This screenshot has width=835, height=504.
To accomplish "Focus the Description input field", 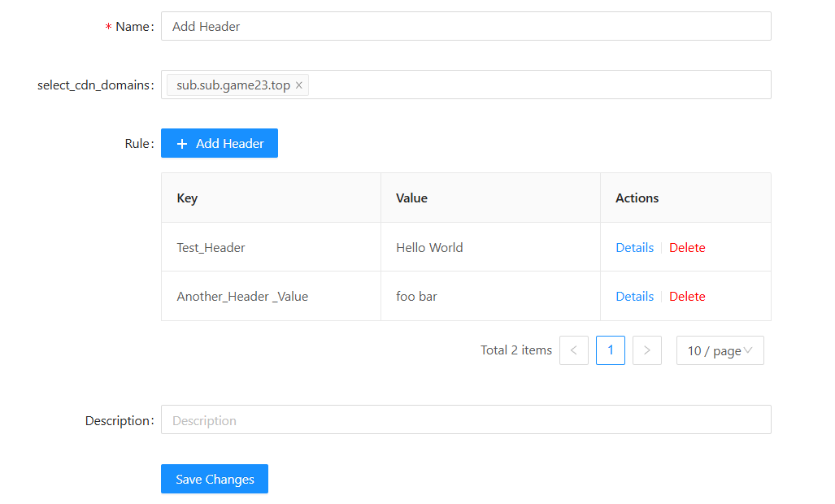I will 466,420.
